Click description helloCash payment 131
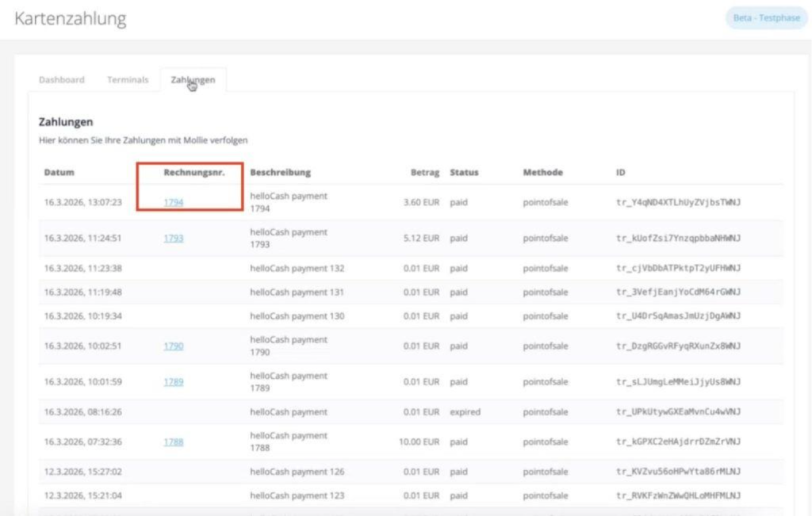 click(x=297, y=292)
